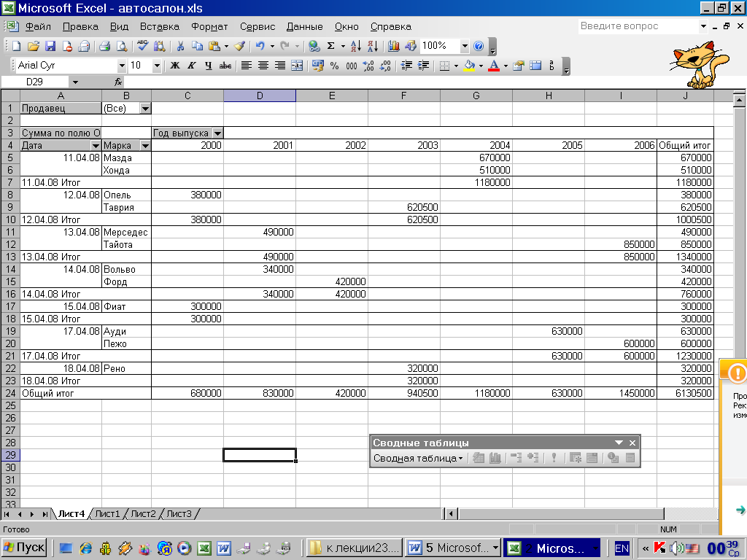Open the fill color yellow bucket
Screen dimensions: 747x560
pyautogui.click(x=469, y=66)
